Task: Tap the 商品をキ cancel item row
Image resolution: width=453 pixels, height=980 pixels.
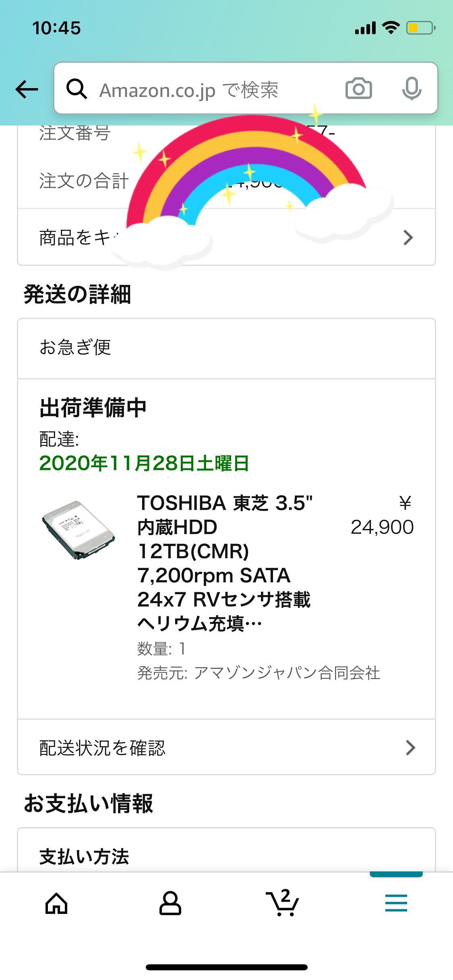Action: 226,237
